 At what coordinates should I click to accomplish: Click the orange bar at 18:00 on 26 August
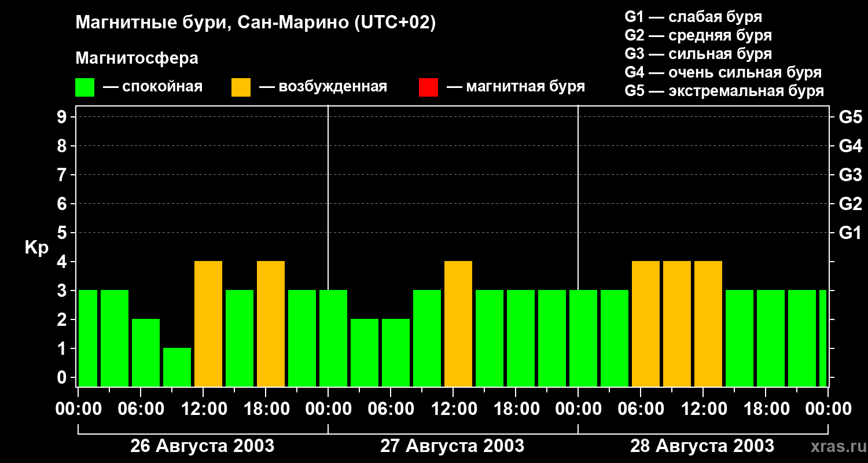tap(271, 324)
